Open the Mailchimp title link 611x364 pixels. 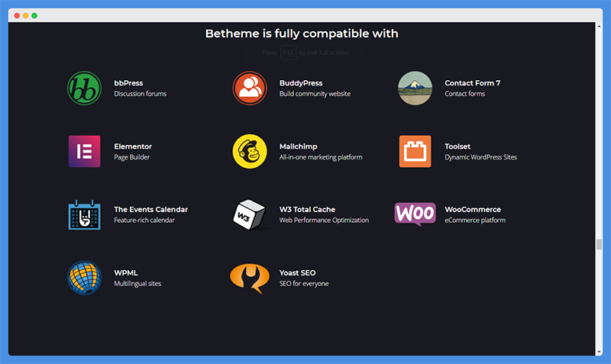click(x=298, y=147)
